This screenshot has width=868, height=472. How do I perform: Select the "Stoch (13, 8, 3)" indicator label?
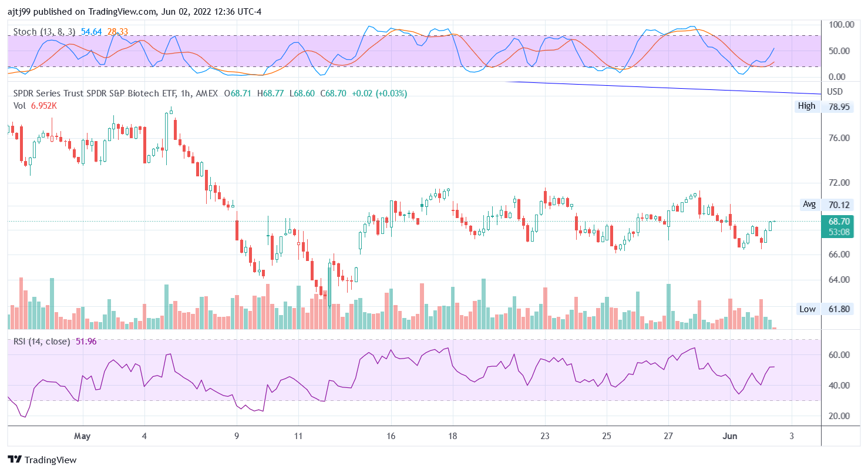coord(45,32)
